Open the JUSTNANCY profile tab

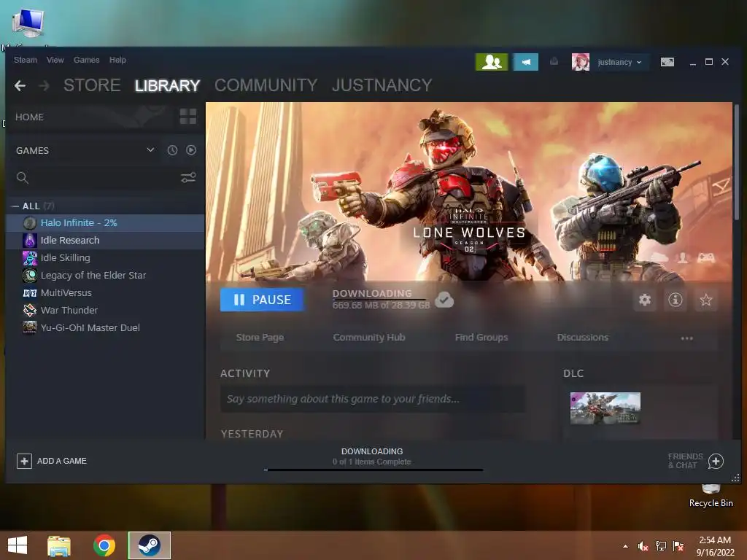point(382,85)
